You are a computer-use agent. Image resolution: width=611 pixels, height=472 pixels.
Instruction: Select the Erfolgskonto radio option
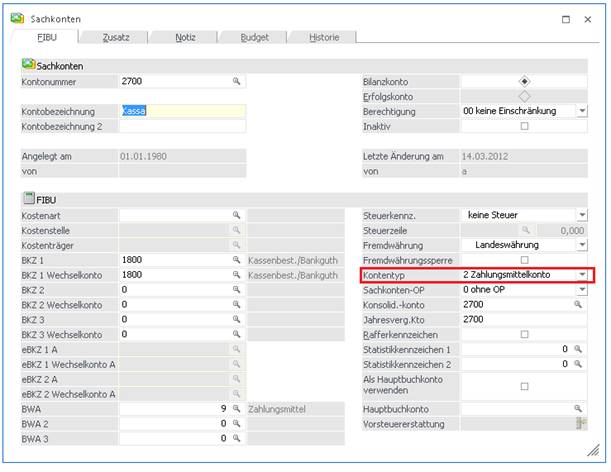tap(524, 96)
